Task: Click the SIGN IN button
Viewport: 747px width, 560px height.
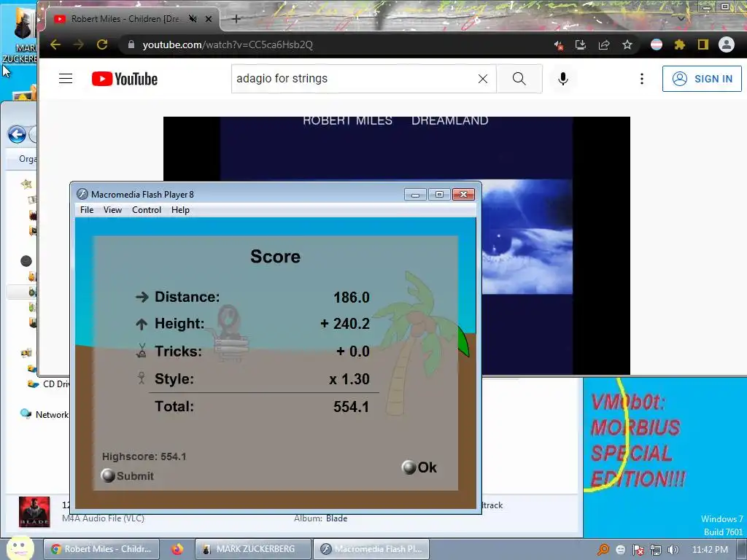Action: 702,79
